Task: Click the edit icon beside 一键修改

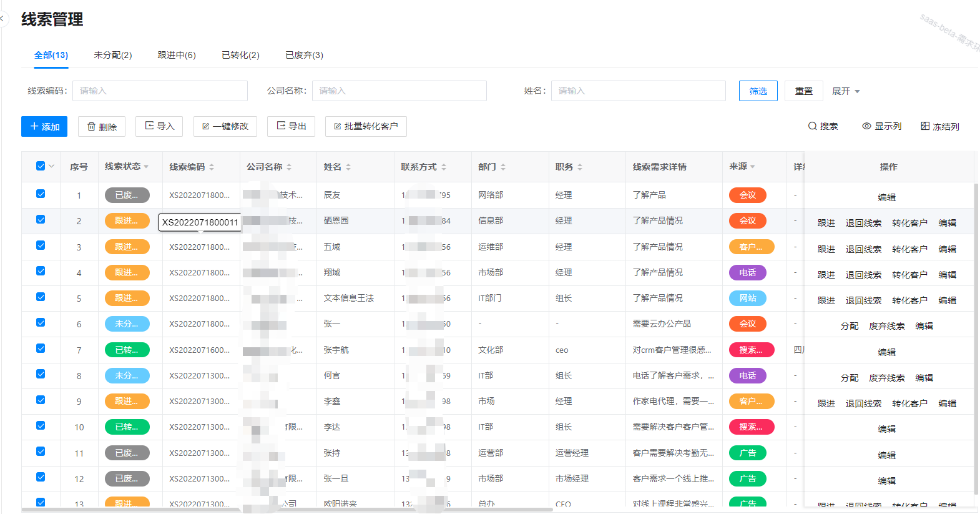Action: click(x=205, y=126)
